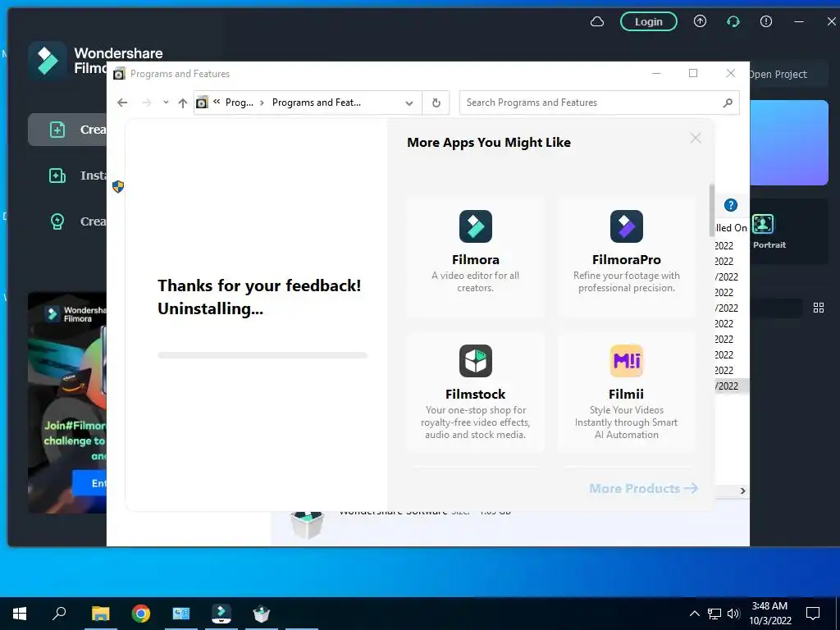840x630 pixels.
Task: Click the 'lled On' column header
Action: point(732,228)
